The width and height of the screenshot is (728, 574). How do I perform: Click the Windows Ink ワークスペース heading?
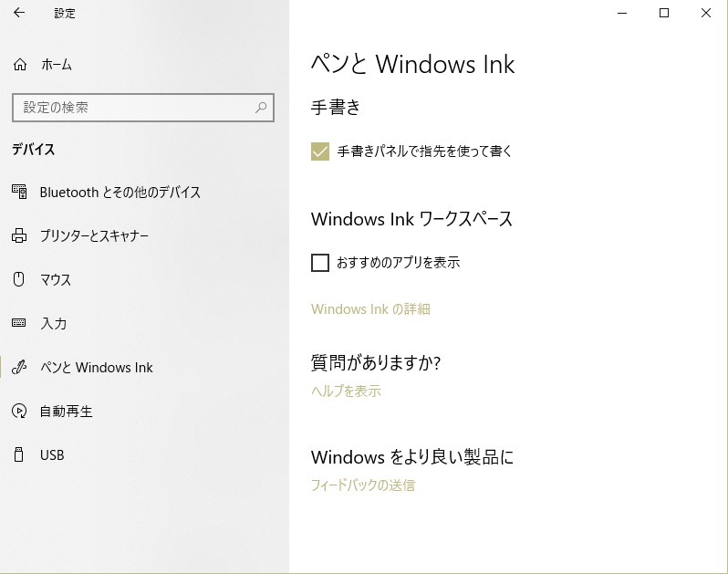[x=411, y=219]
